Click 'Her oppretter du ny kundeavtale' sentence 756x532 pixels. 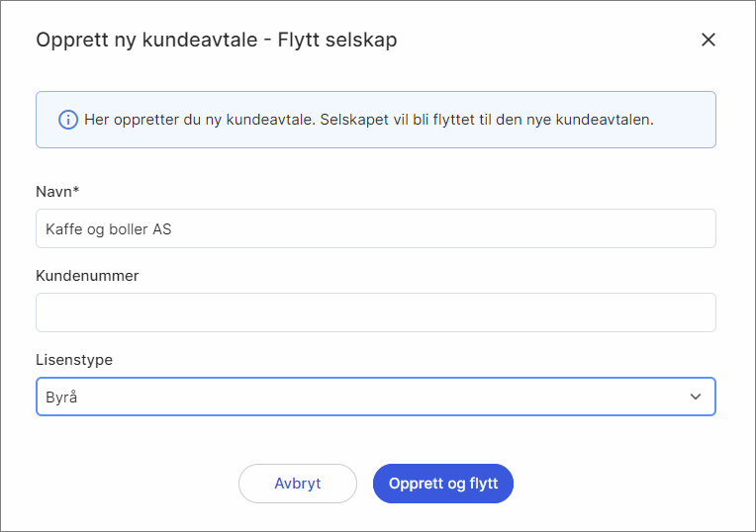click(x=200, y=120)
